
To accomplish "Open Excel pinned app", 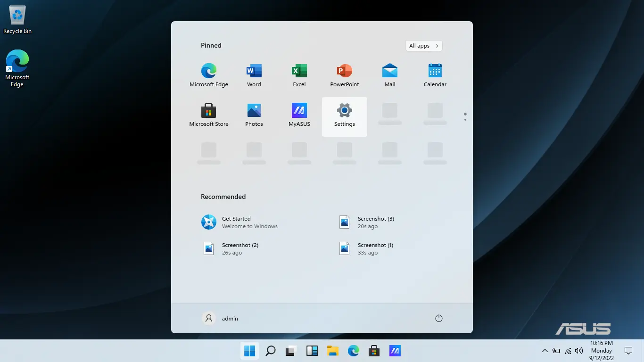I will [x=299, y=75].
